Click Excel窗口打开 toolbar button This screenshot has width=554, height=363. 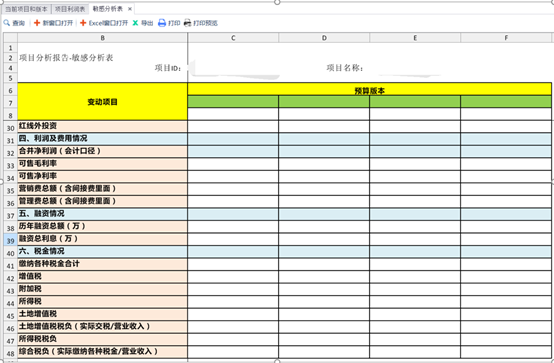click(104, 23)
